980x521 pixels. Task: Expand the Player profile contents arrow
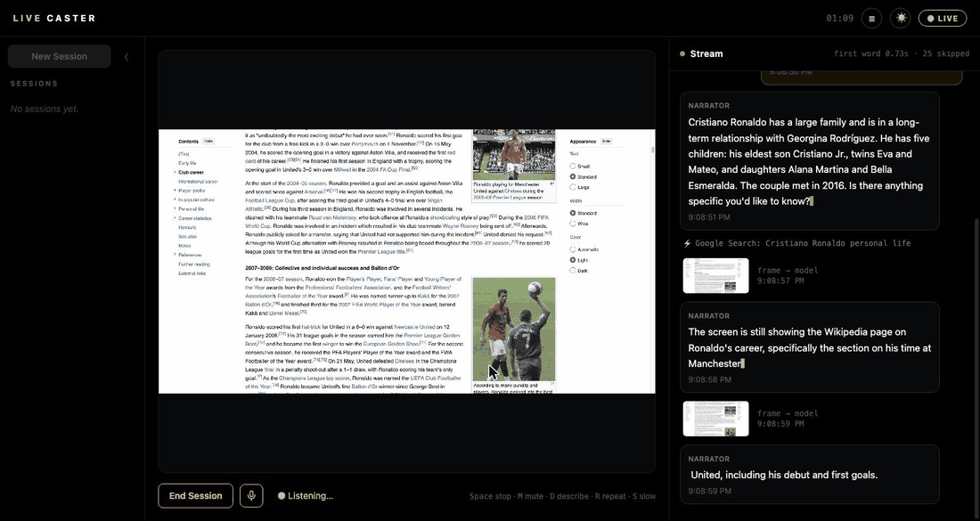[x=175, y=191]
